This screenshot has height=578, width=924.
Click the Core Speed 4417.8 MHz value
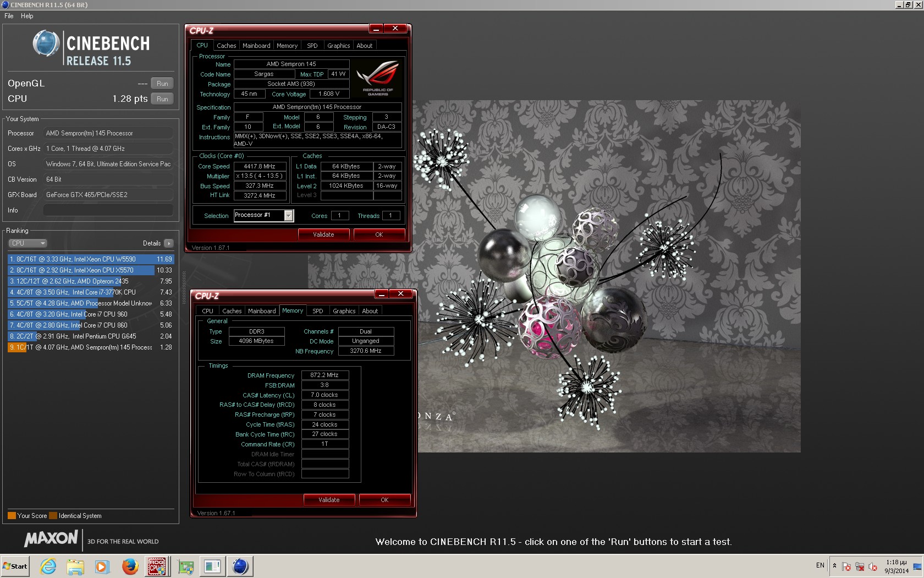(x=260, y=166)
